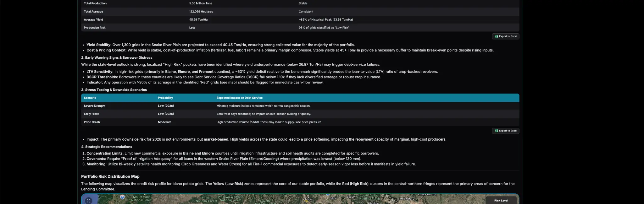
Task: Export the stress testing table to Excel
Action: click(506, 131)
